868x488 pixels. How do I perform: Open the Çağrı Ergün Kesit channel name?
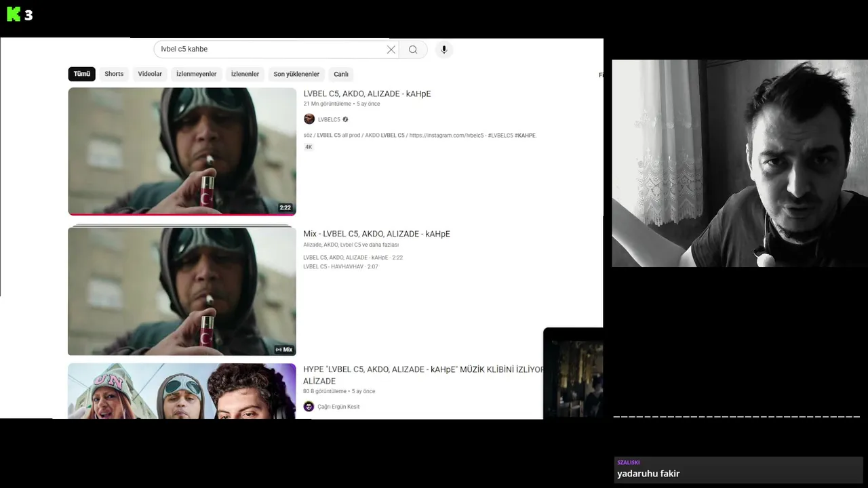pos(338,407)
